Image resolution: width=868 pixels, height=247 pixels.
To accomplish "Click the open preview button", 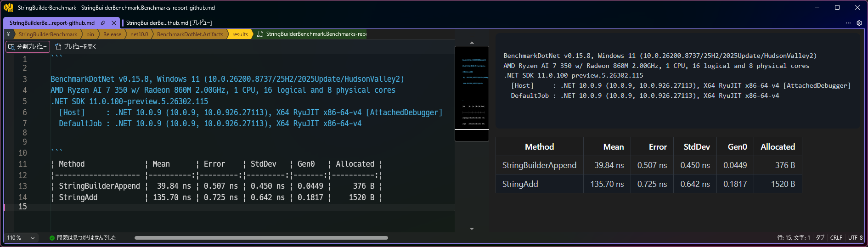I will (x=76, y=47).
